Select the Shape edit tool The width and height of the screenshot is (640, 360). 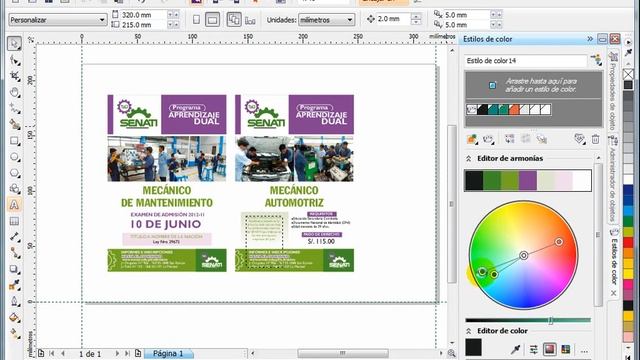(x=14, y=60)
